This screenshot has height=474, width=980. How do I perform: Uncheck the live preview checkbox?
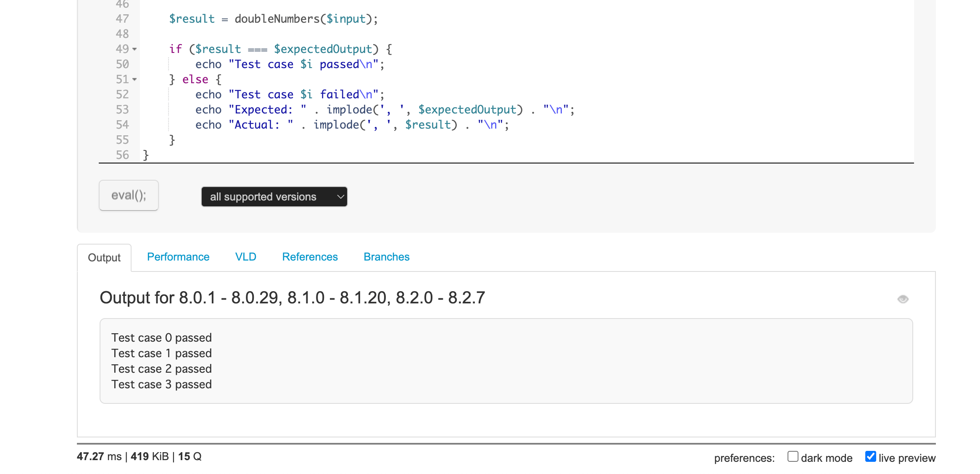point(870,457)
